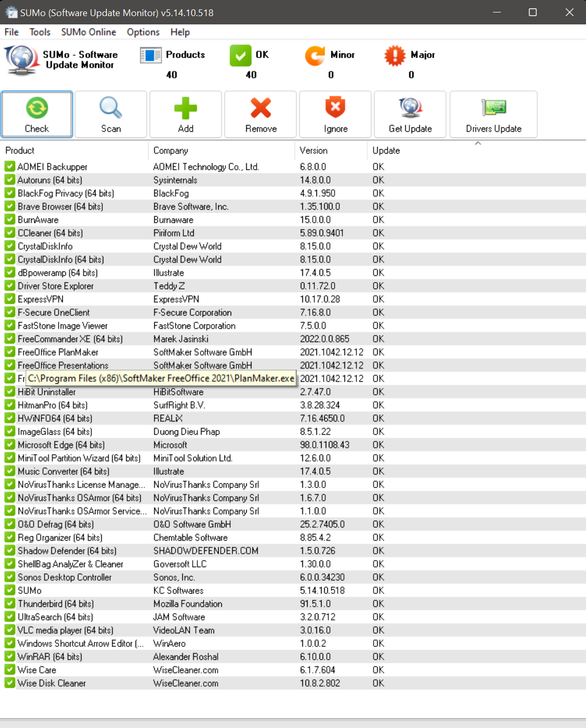Select MiniTool Partition Wizard (64 bits)
Viewport: 586px width, 728px height.
(79, 458)
